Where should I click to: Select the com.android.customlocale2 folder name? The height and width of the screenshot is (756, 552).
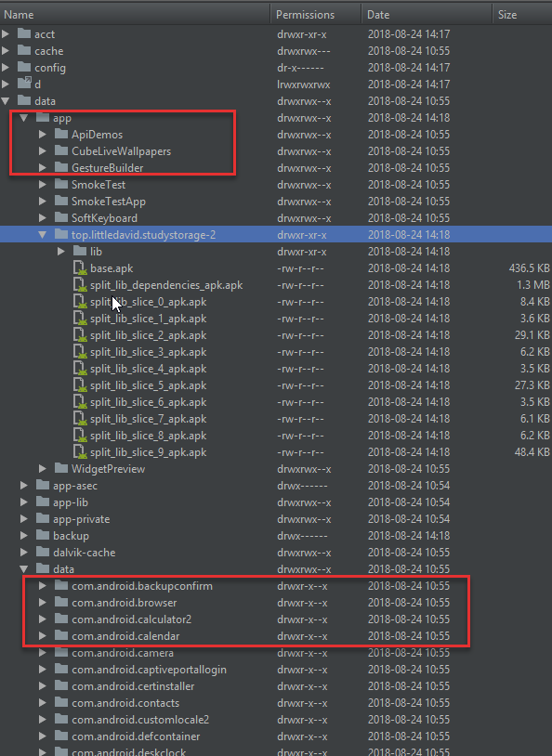(x=140, y=720)
